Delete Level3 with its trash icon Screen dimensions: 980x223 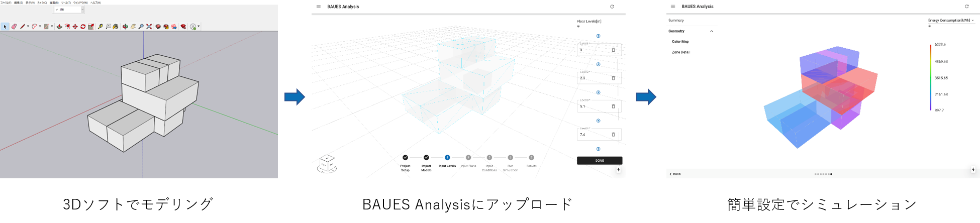[613, 106]
